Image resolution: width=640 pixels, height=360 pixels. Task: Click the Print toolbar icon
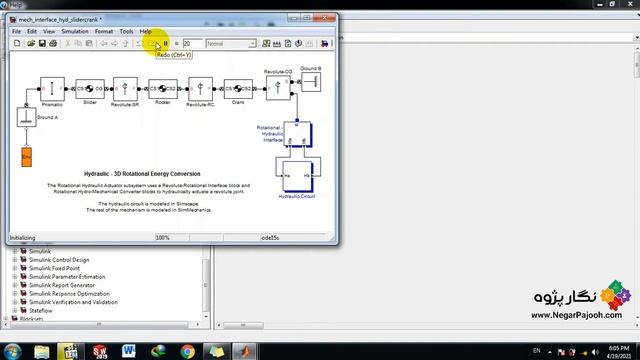coord(53,43)
